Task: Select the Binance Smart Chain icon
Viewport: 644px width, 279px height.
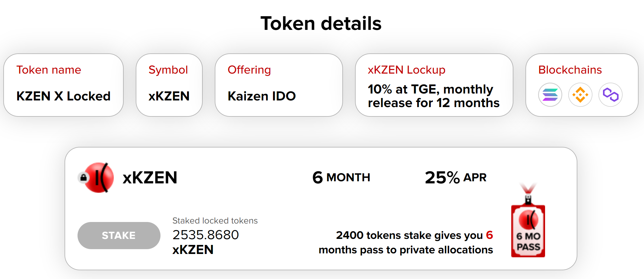Action: coord(580,95)
